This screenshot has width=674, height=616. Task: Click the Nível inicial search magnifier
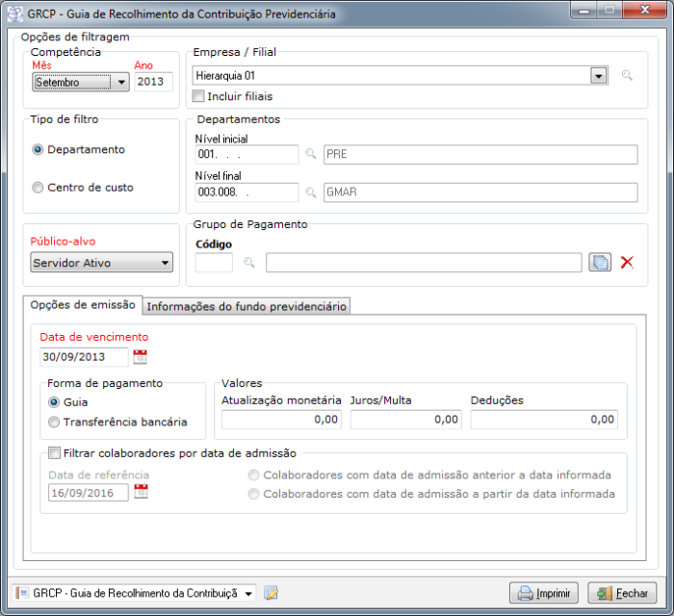[311, 154]
